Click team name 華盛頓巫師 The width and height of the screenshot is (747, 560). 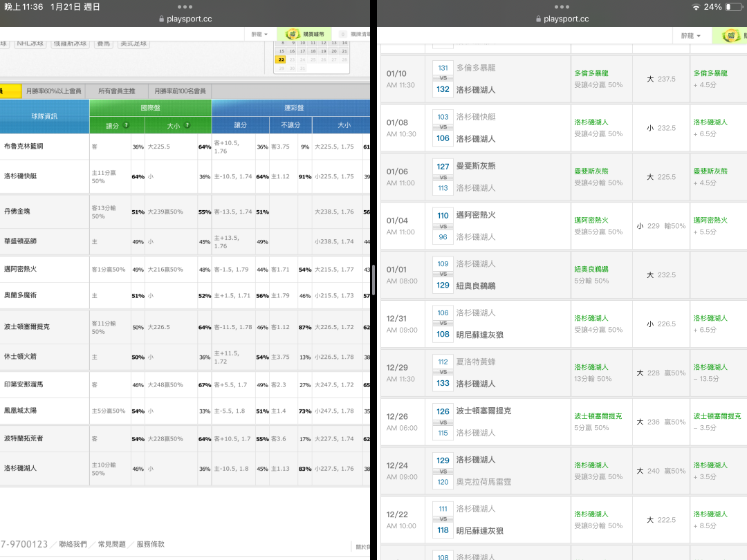21,241
